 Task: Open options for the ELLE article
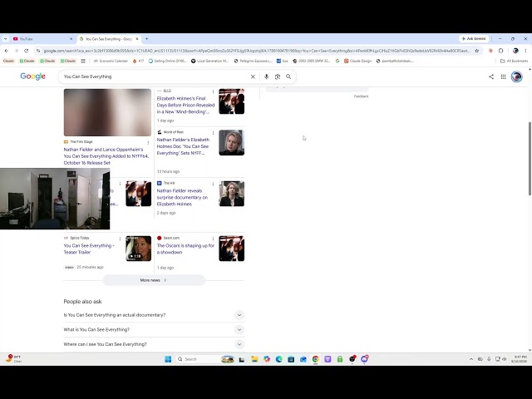pyautogui.click(x=213, y=91)
